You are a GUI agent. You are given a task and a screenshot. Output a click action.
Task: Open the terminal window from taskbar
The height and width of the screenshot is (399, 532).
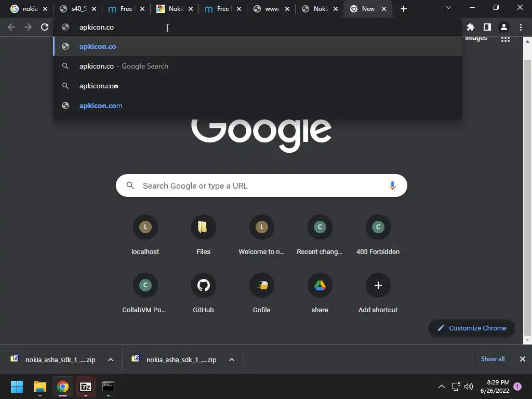[108, 387]
